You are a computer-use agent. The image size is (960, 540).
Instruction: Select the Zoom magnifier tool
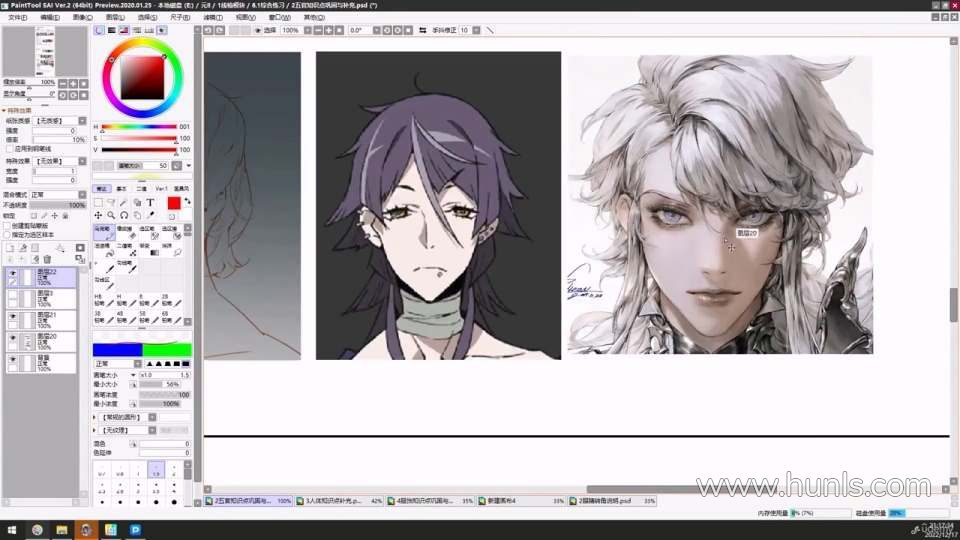coord(111,216)
